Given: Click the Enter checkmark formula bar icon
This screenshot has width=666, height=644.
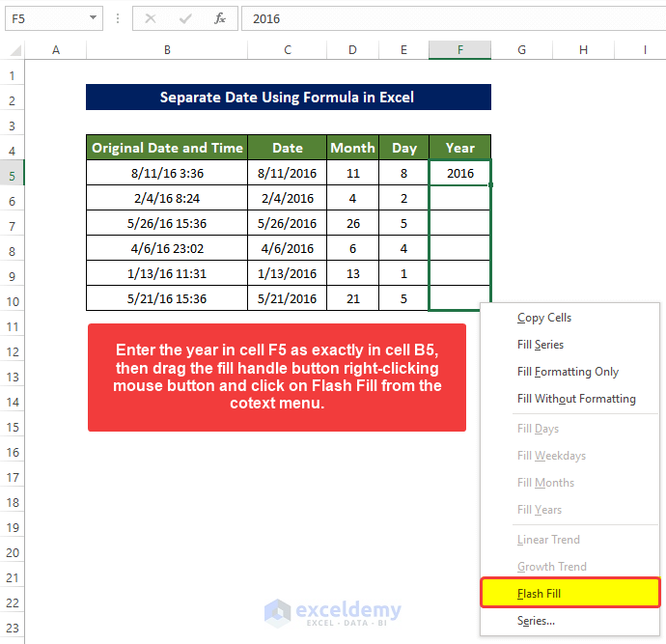Looking at the screenshot, I should pos(185,18).
